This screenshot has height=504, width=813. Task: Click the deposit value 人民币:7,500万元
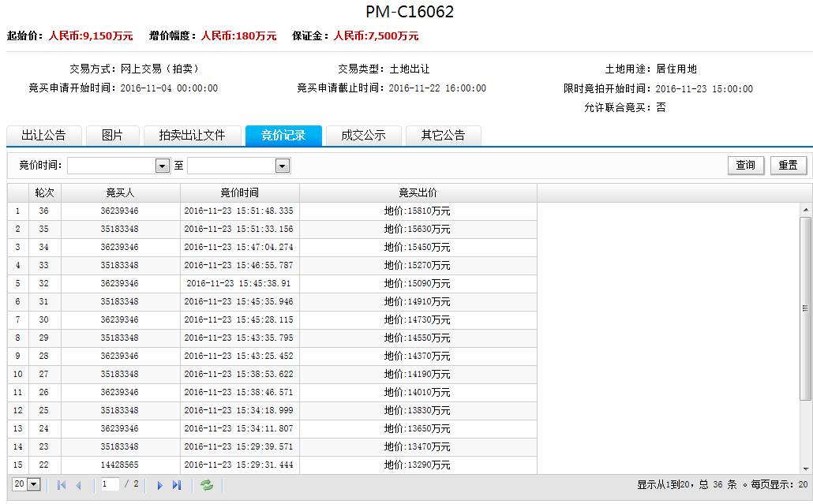pos(376,35)
